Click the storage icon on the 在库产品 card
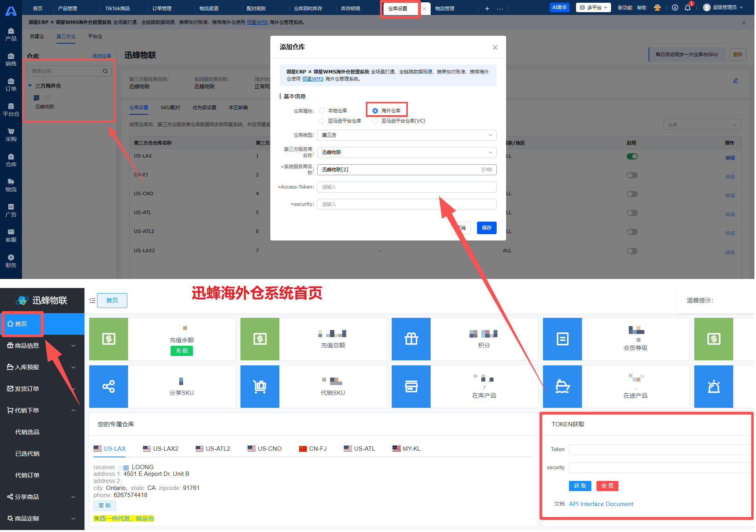This screenshot has width=756, height=532. tap(411, 387)
